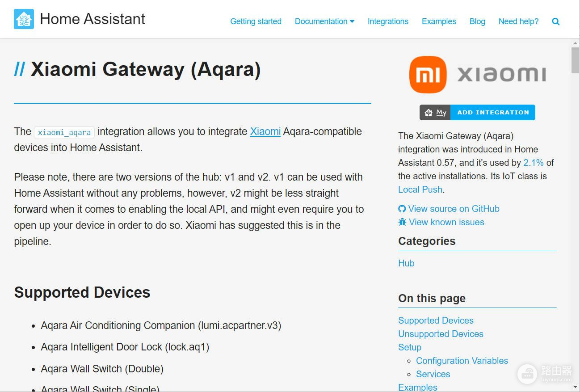This screenshot has height=392, width=580.
Task: Click the 2.1% usage statistics link
Action: tap(533, 163)
